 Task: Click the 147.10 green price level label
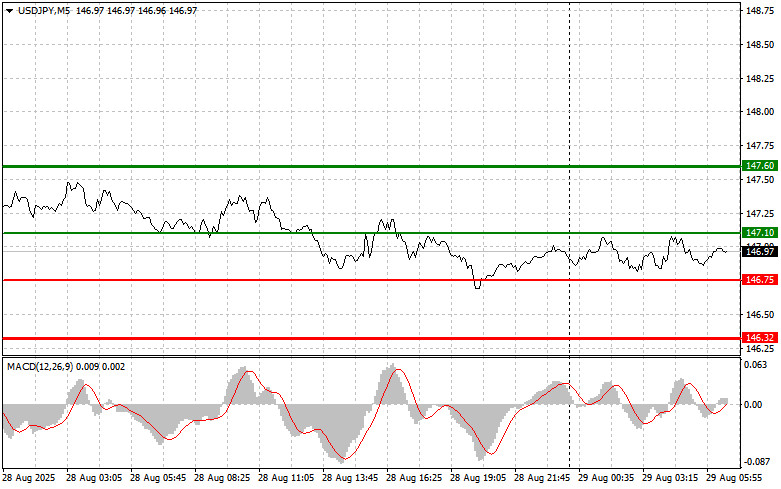click(x=760, y=233)
